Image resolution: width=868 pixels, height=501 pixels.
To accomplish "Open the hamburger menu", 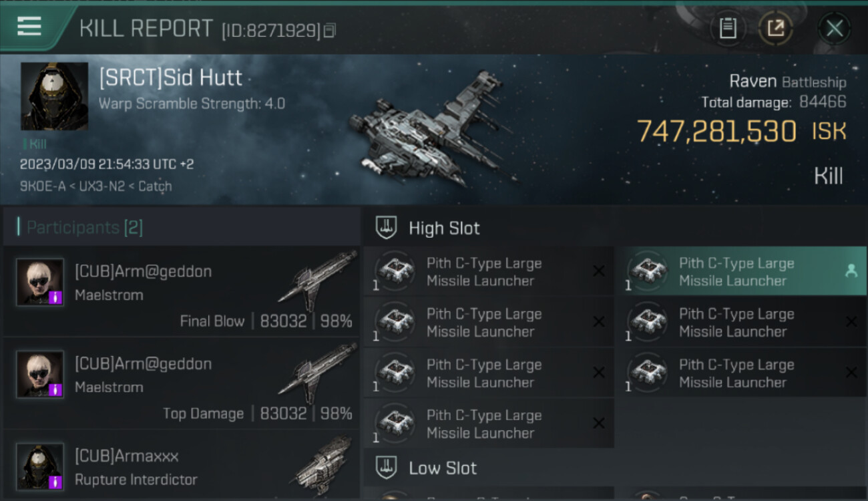I will click(30, 27).
